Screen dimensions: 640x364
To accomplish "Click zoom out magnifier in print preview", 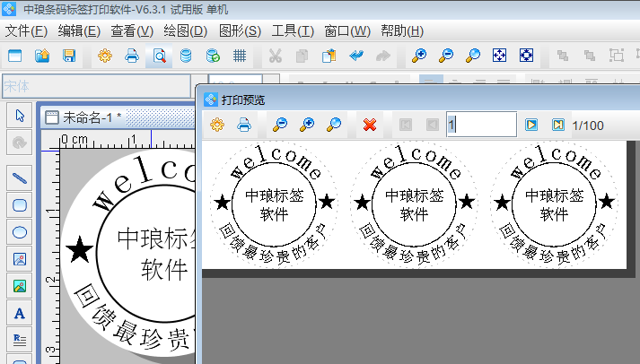I will point(280,125).
